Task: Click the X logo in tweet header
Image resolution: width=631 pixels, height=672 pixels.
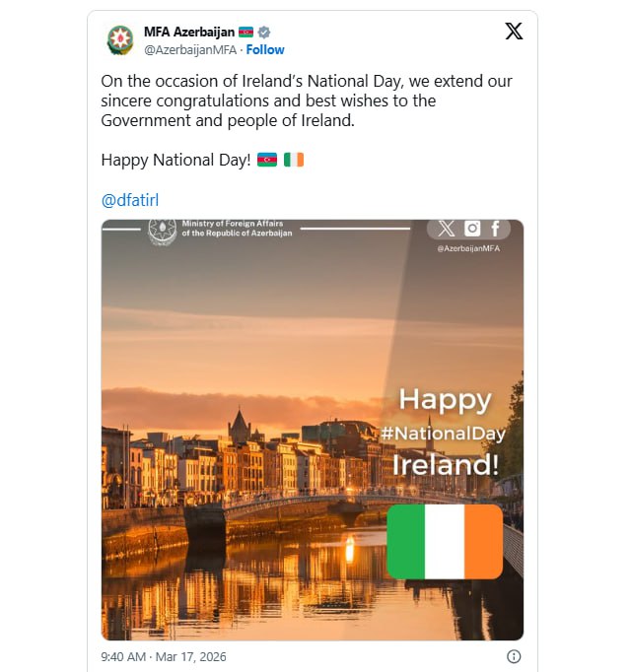Action: (x=514, y=32)
